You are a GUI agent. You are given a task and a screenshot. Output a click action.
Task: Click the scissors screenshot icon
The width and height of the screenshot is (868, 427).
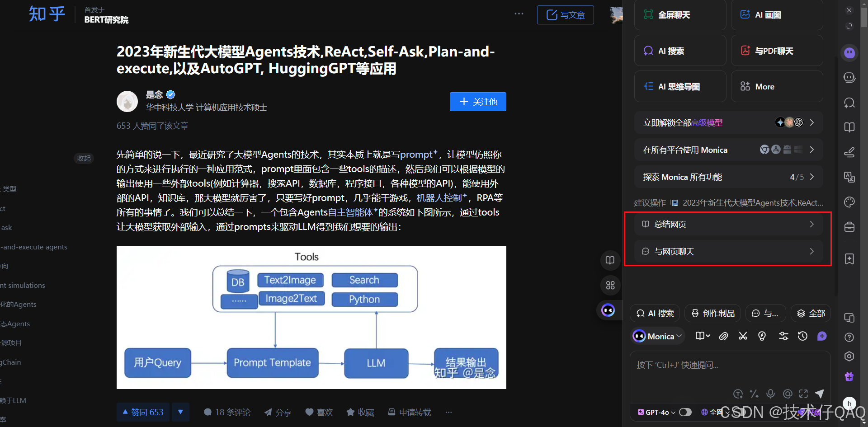pos(743,336)
